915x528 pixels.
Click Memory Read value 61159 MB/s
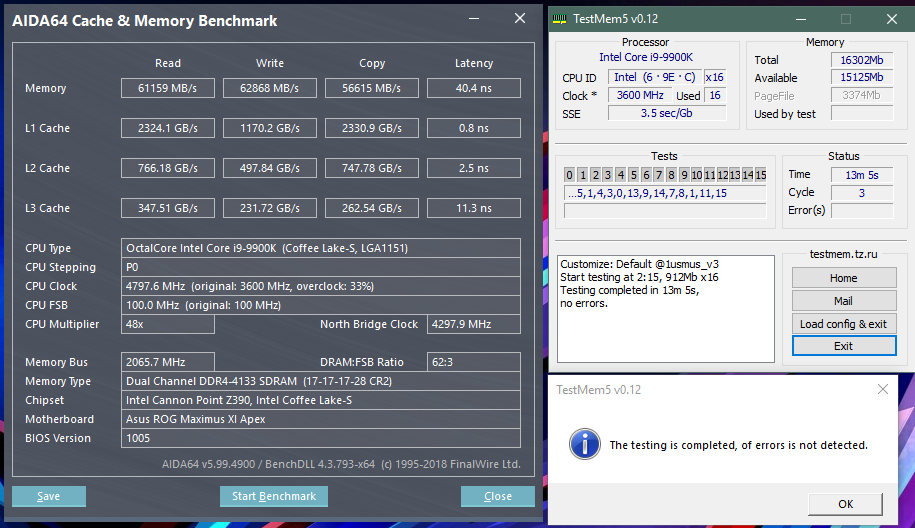pos(167,88)
